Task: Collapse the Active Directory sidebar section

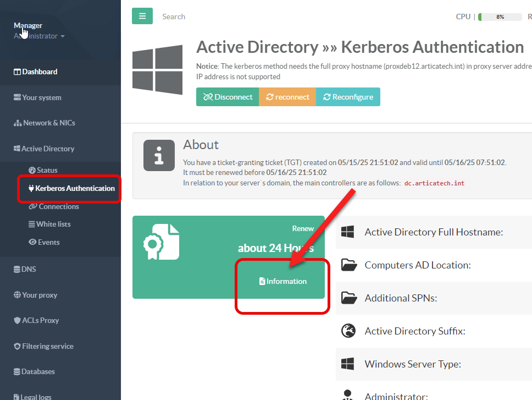Action: click(x=47, y=149)
